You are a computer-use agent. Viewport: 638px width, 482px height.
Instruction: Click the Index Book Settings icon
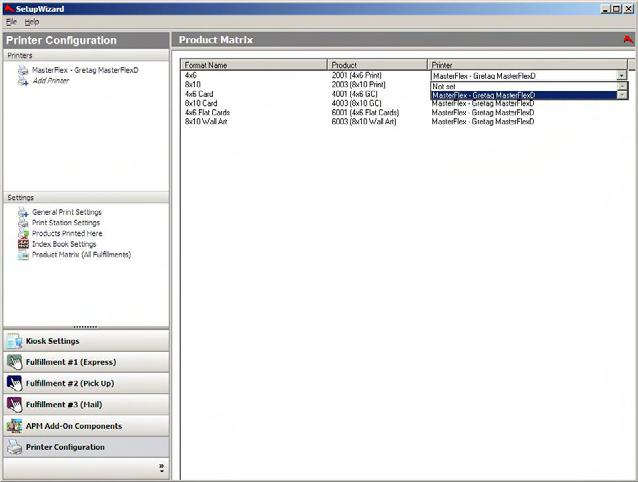(23, 244)
